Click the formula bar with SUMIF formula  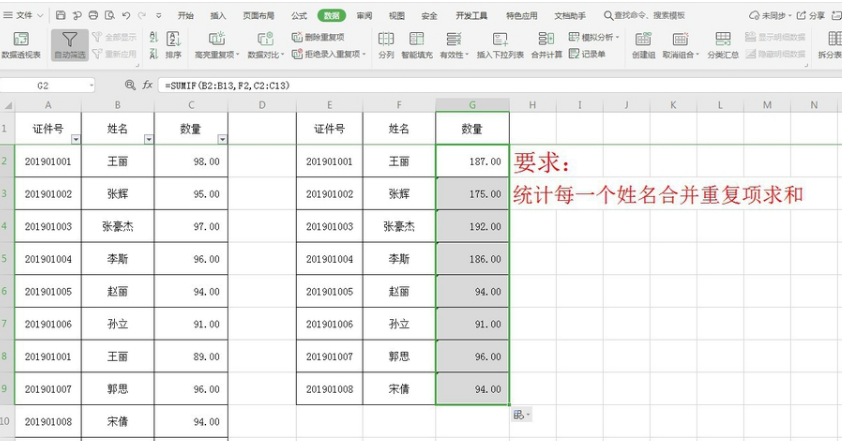(x=499, y=85)
